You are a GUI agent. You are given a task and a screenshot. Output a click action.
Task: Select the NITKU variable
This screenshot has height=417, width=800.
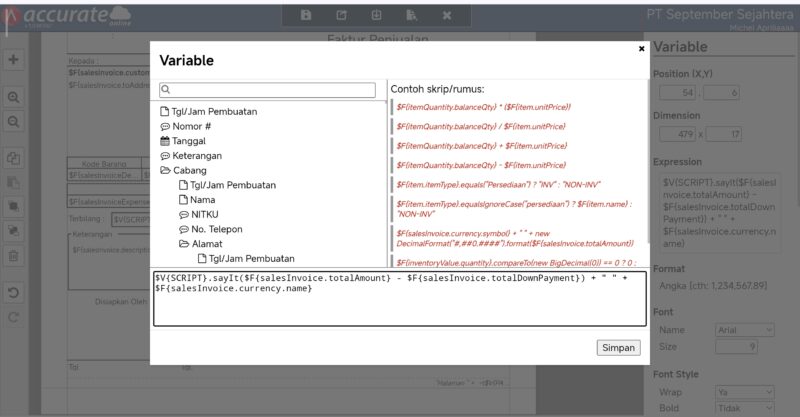pos(204,214)
